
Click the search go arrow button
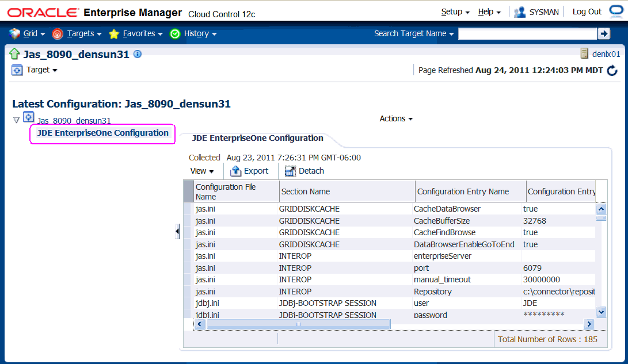pyautogui.click(x=604, y=34)
